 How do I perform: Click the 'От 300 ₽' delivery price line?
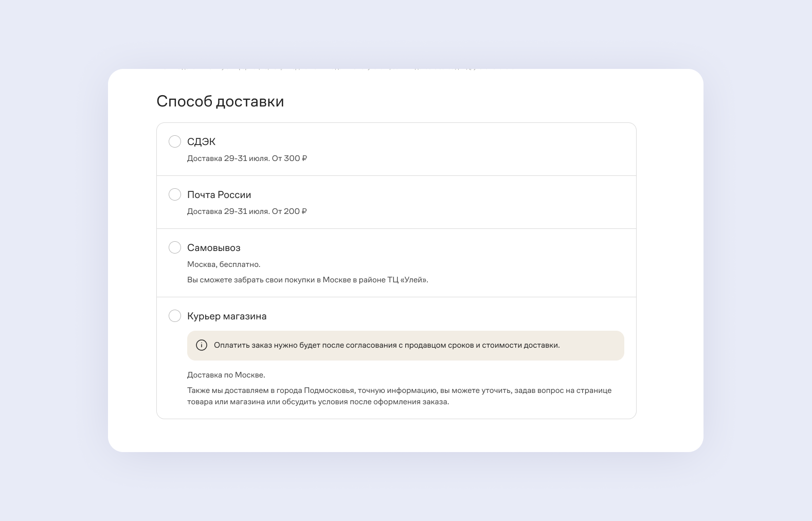tap(247, 158)
